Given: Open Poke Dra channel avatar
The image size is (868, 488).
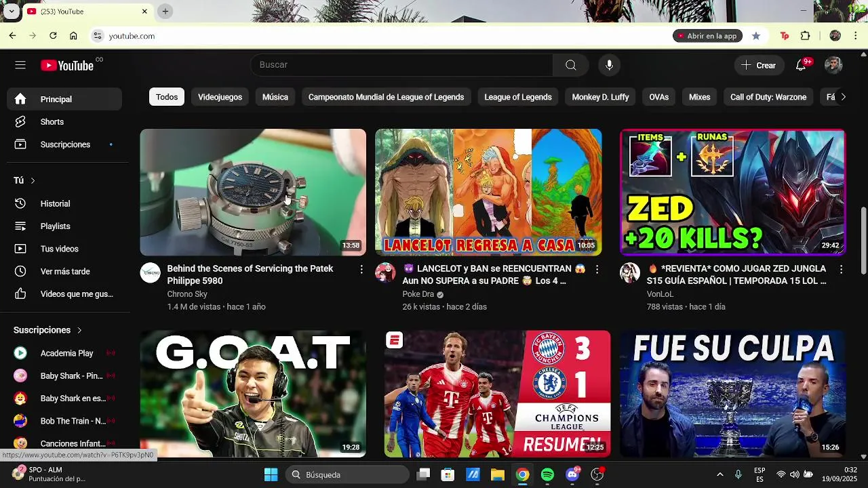Looking at the screenshot, I should [x=385, y=272].
